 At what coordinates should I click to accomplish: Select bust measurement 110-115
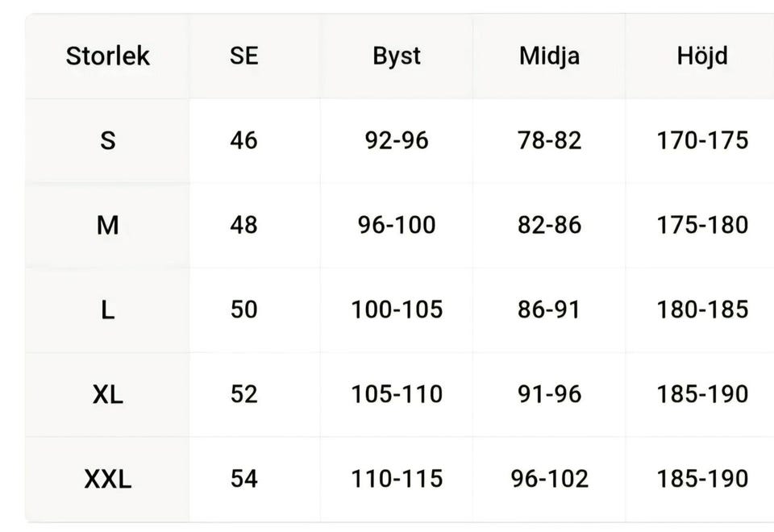397,479
